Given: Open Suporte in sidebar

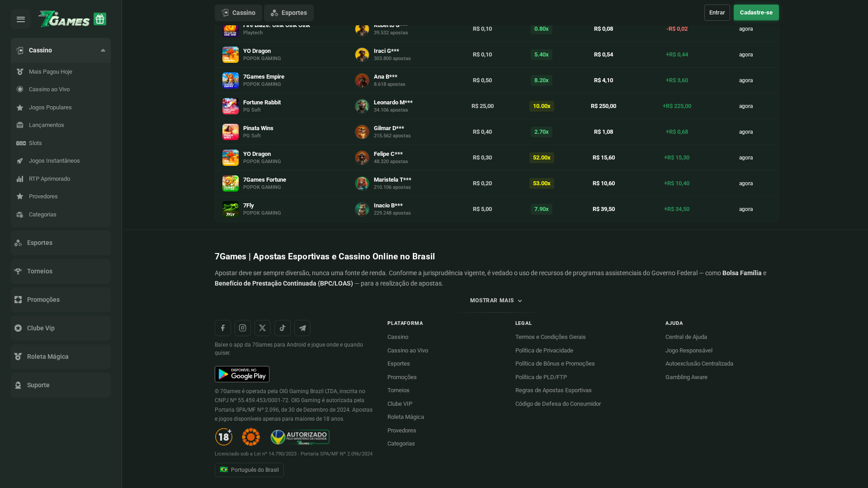Looking at the screenshot, I should (61, 385).
